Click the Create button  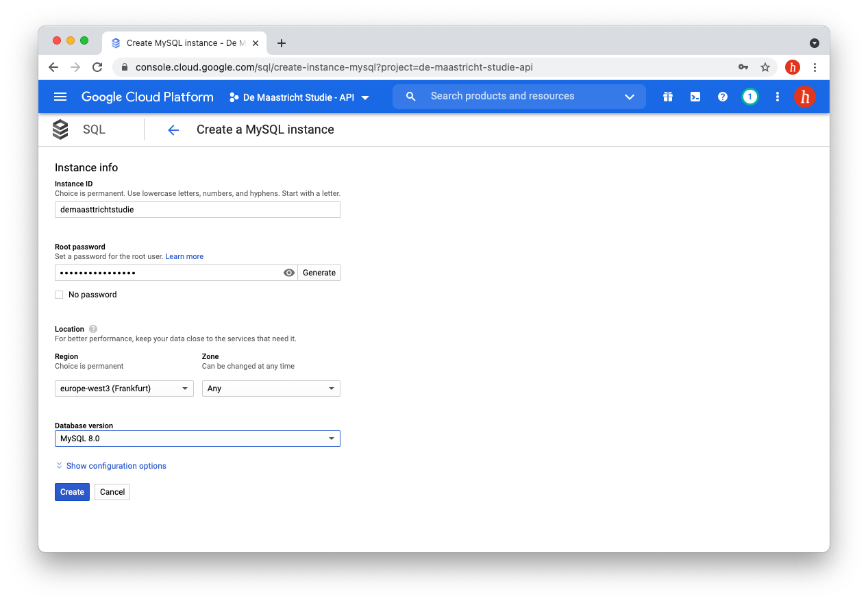coord(72,492)
